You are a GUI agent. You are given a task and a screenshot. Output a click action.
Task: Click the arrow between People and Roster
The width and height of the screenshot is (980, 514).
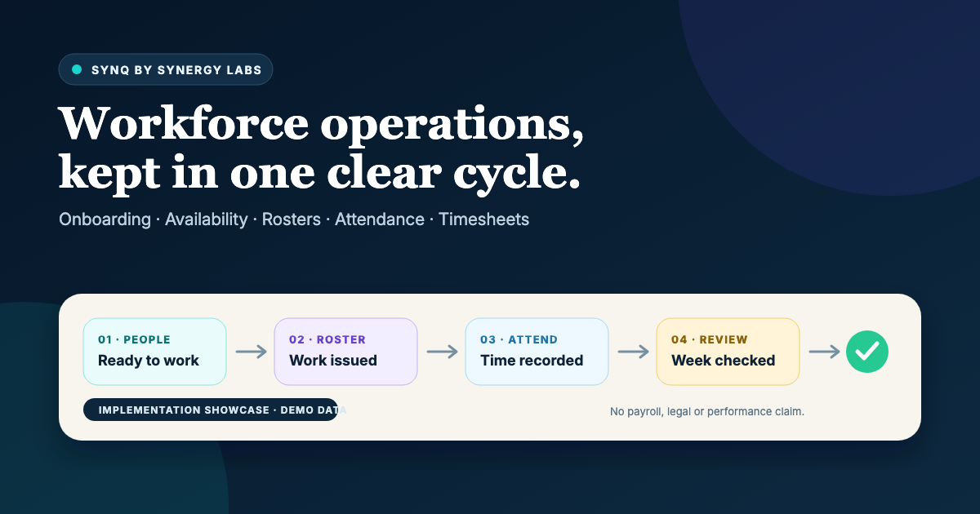tap(251, 352)
